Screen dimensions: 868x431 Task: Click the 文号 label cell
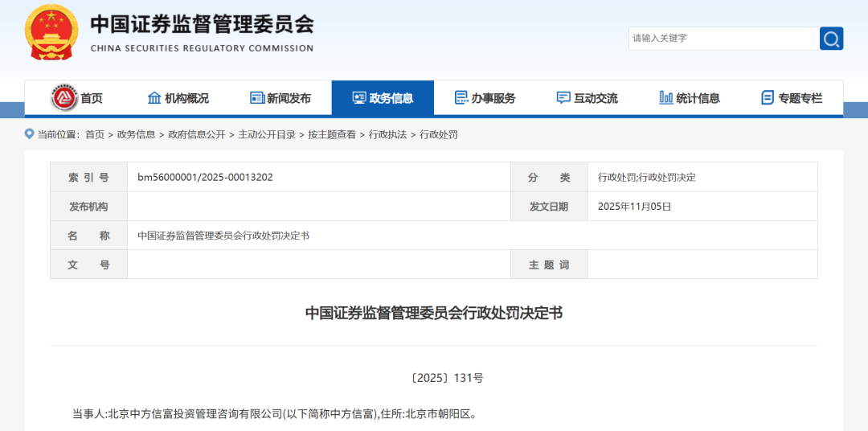point(88,265)
